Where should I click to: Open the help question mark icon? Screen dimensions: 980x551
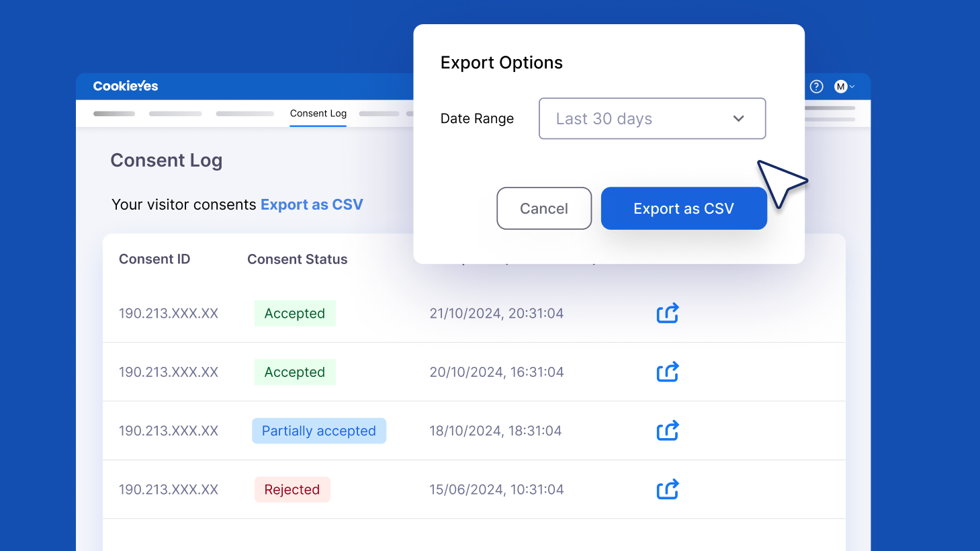tap(816, 86)
